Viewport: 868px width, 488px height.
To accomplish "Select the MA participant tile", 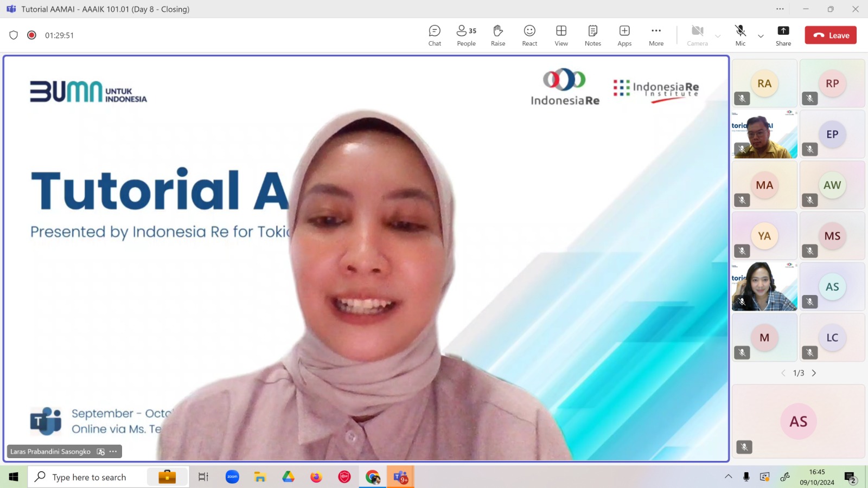I will [764, 185].
